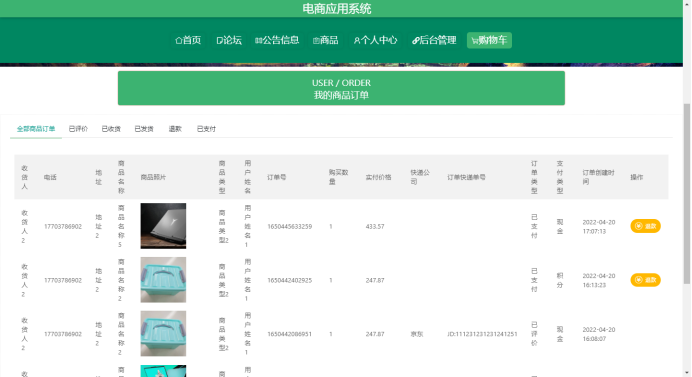Switch to the 已支付 tab
The height and width of the screenshot is (377, 692).
click(206, 129)
